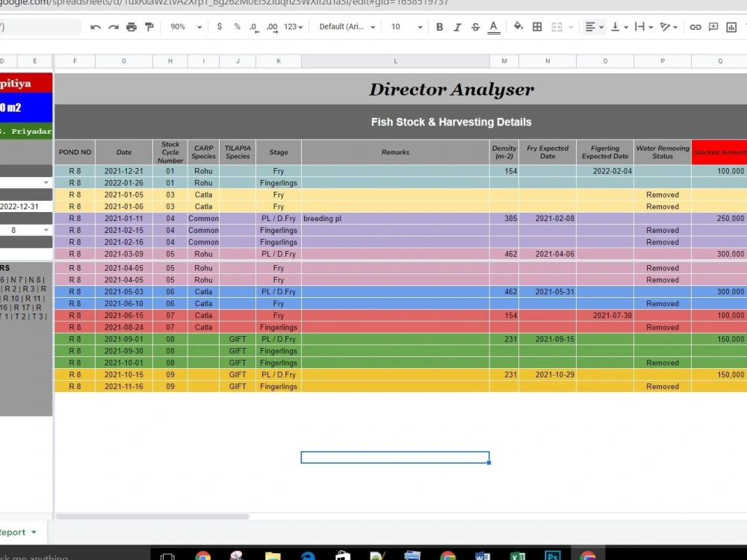The height and width of the screenshot is (560, 747).
Task: Select date cell 2021-08-24
Action: point(124,327)
